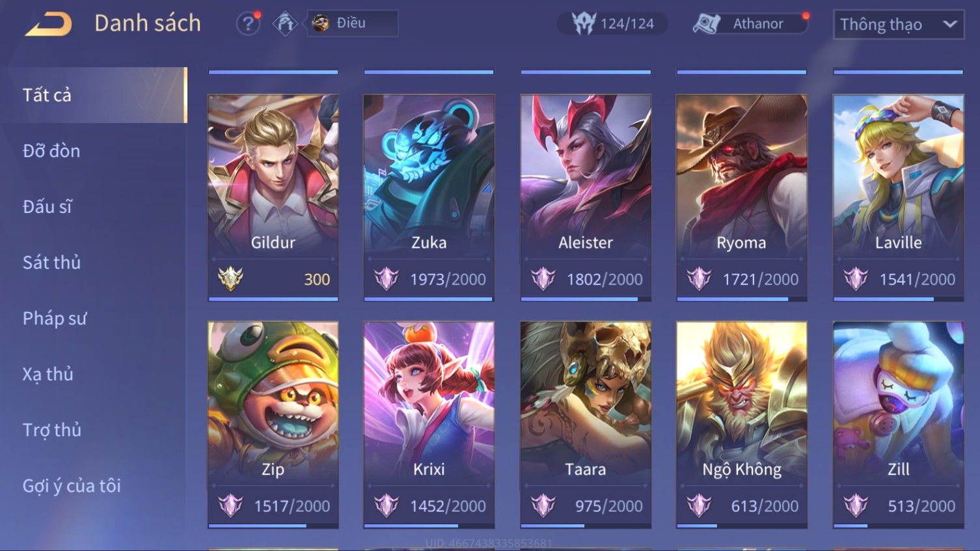Click Taara's mastery badge icon

543,505
